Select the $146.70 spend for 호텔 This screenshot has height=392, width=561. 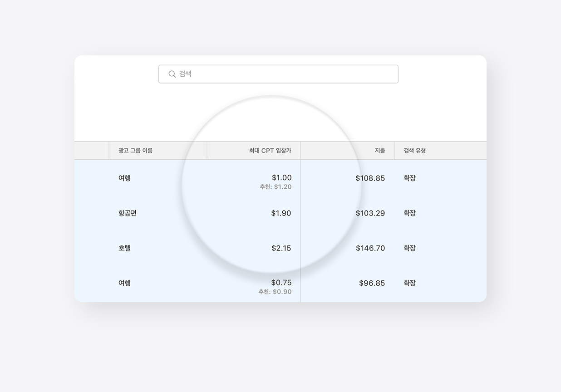coord(371,248)
